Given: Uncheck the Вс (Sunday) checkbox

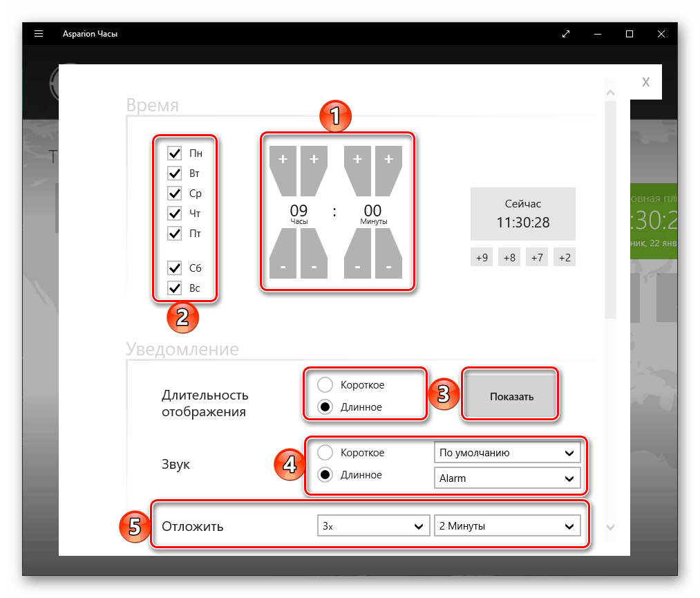Looking at the screenshot, I should [x=175, y=288].
